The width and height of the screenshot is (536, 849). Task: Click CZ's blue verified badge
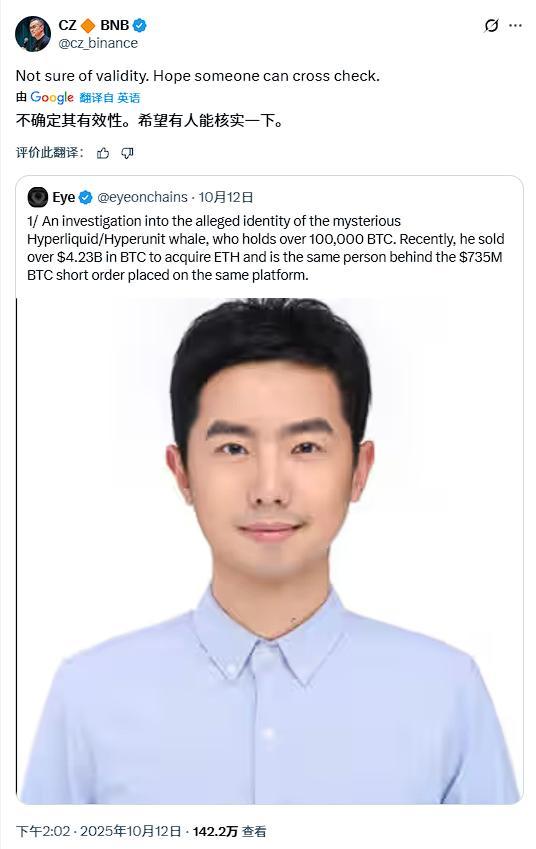[140, 25]
